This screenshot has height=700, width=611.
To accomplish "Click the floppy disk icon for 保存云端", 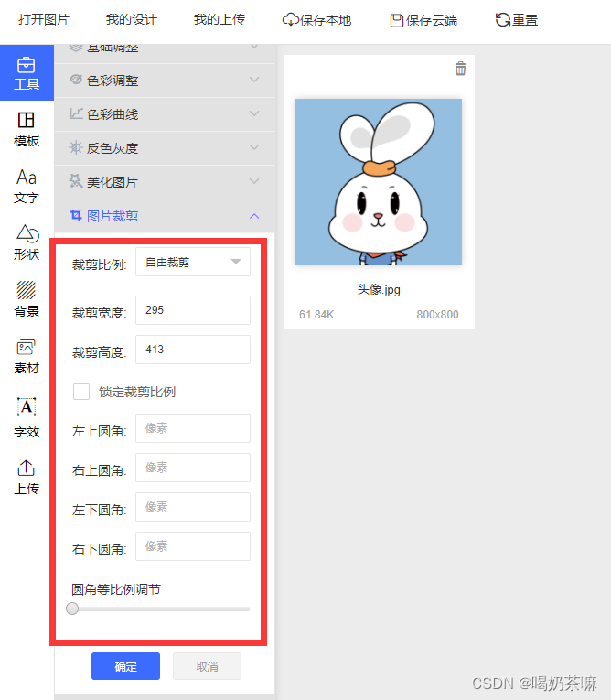I will [x=396, y=20].
